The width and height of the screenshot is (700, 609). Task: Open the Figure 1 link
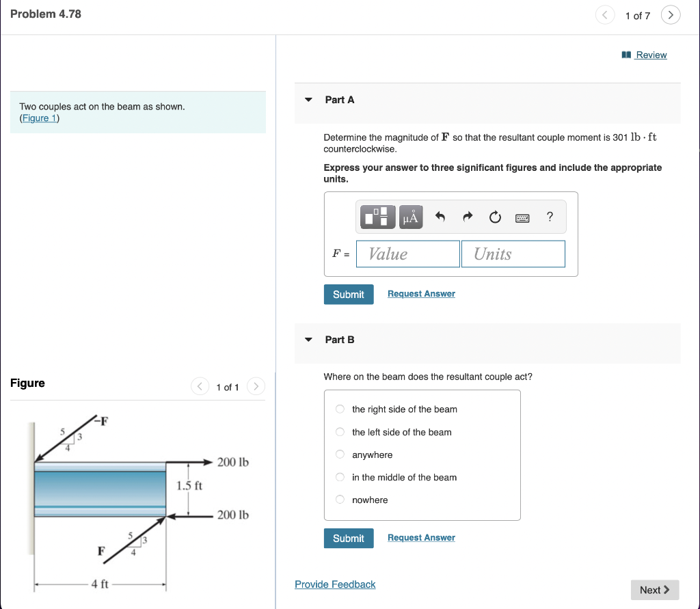click(38, 118)
